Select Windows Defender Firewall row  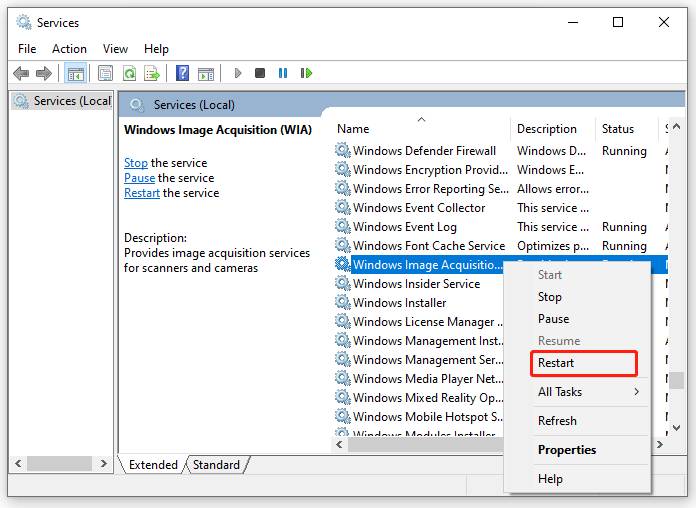coord(500,151)
